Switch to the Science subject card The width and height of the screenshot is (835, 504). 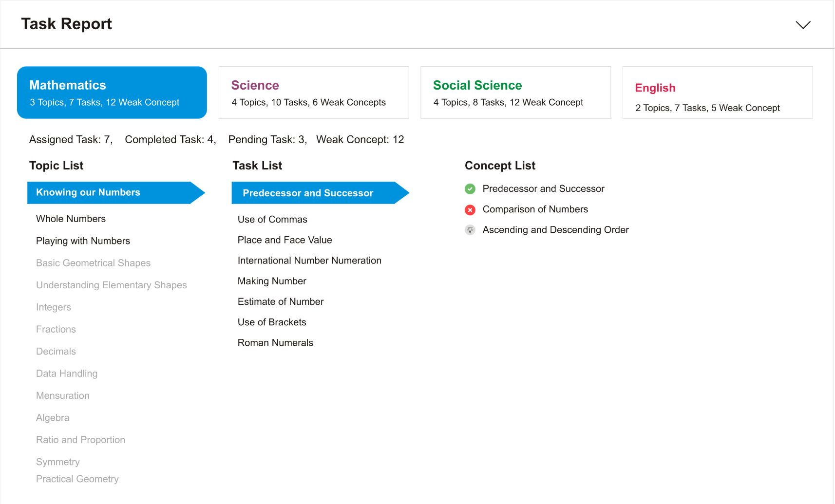point(314,93)
